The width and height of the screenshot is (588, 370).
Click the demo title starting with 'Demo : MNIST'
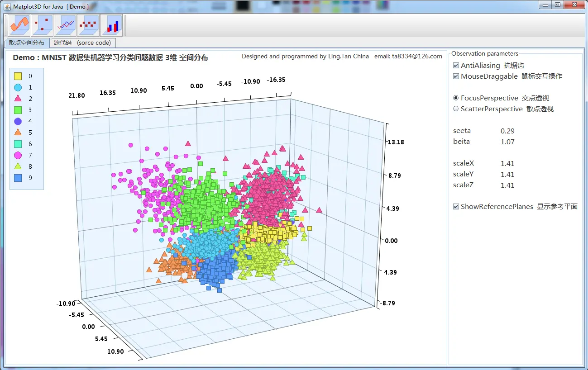coord(110,58)
